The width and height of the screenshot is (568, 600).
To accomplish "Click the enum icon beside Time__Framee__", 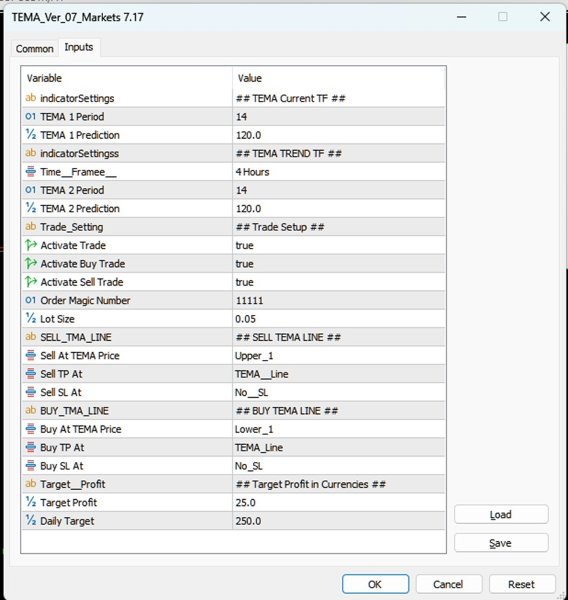I will [x=31, y=172].
